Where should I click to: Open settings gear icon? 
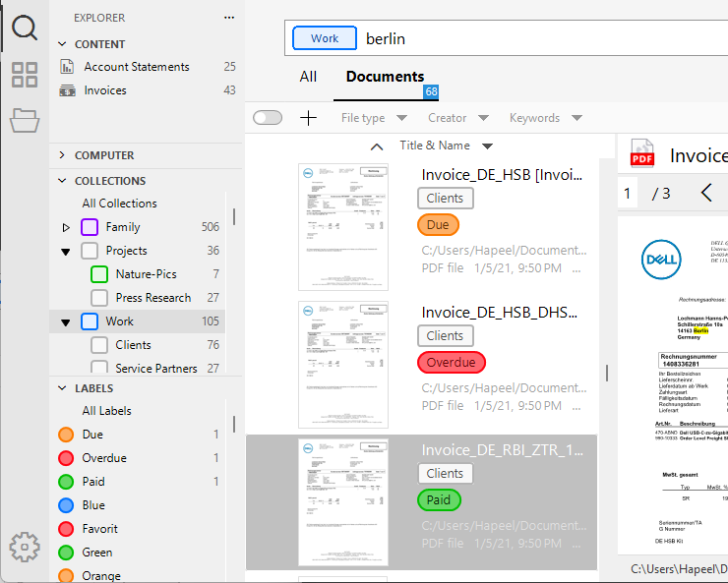25,547
